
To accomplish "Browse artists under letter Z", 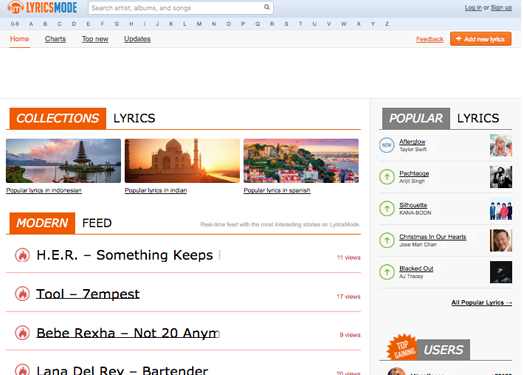I will (387, 24).
